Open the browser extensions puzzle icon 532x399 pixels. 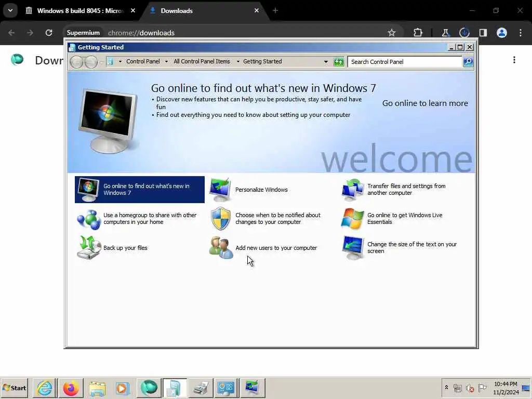pos(418,33)
